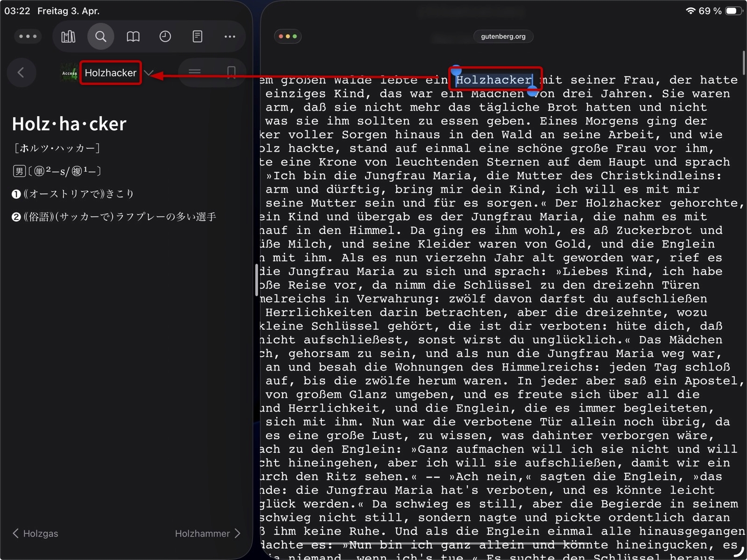Click the split view divider handle

[x=256, y=280]
